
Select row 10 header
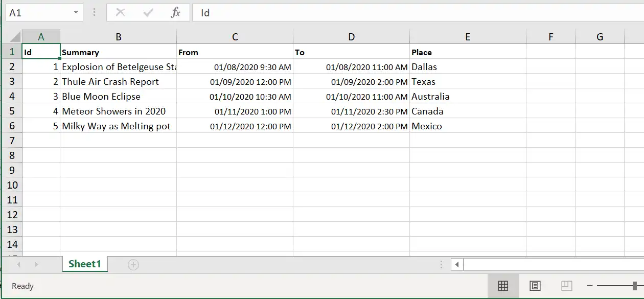coord(12,185)
